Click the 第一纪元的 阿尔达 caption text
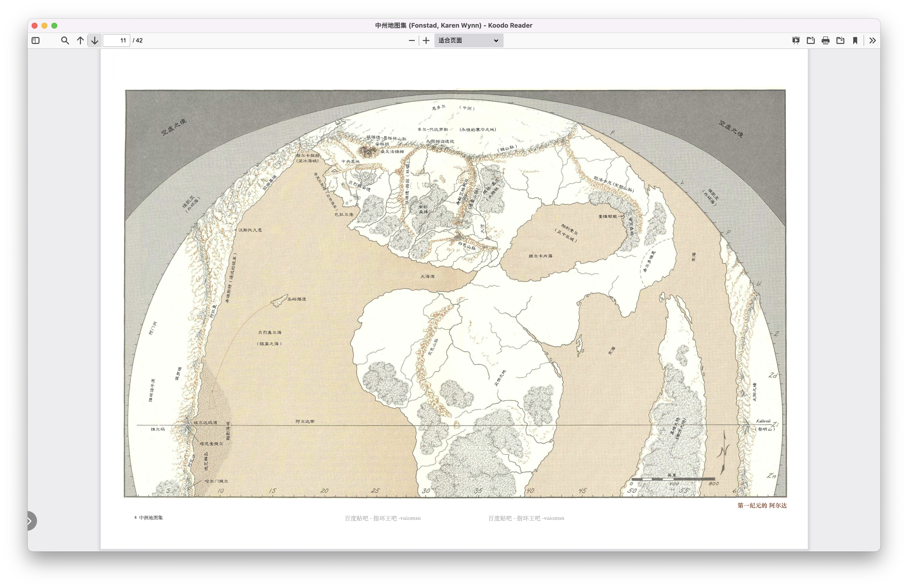This screenshot has width=908, height=588. click(x=762, y=505)
